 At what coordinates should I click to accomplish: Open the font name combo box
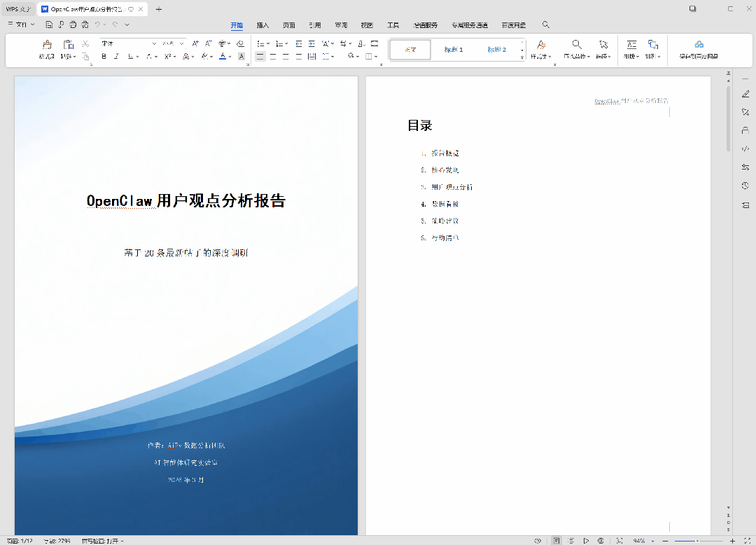click(128, 43)
